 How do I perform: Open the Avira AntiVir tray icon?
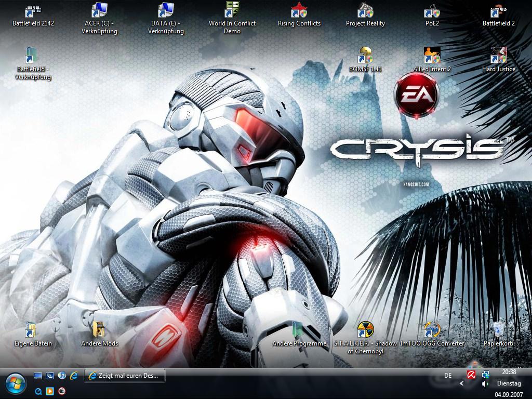[x=471, y=375]
